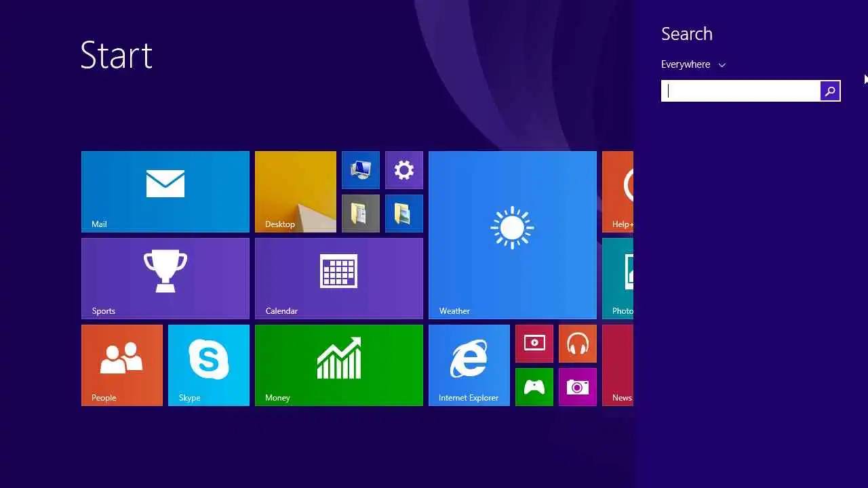The height and width of the screenshot is (488, 868).
Task: Launch the Sports trophy tile
Action: tap(165, 279)
